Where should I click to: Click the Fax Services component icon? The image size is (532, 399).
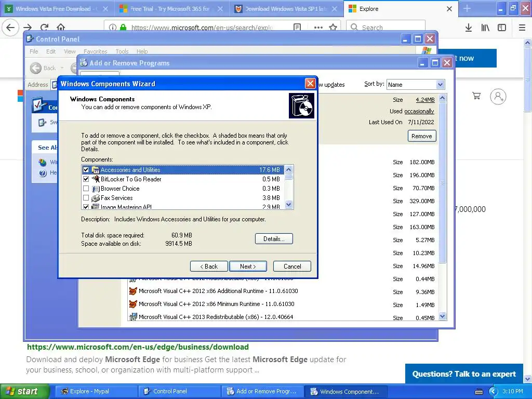[96, 198]
